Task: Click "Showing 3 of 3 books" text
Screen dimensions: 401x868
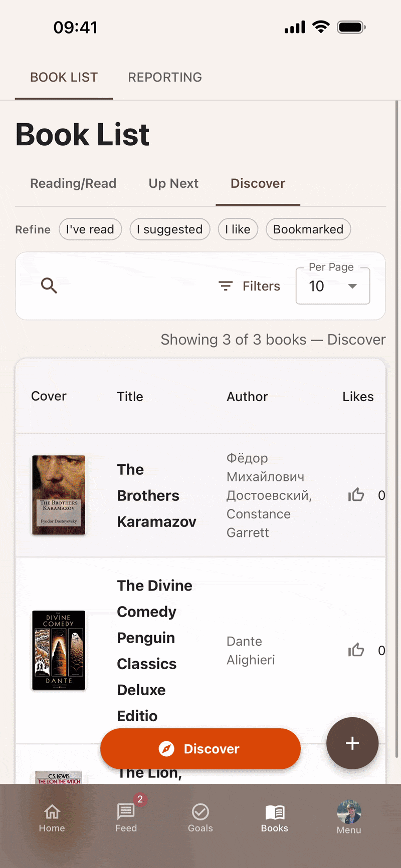Action: point(234,340)
